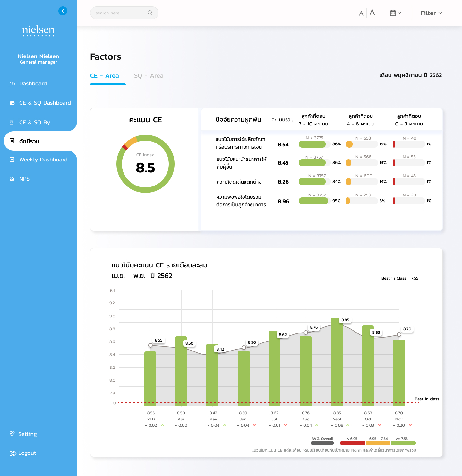Click the green >= 7.55 legend swatch
Screen dimensions: 462x476
click(403, 443)
